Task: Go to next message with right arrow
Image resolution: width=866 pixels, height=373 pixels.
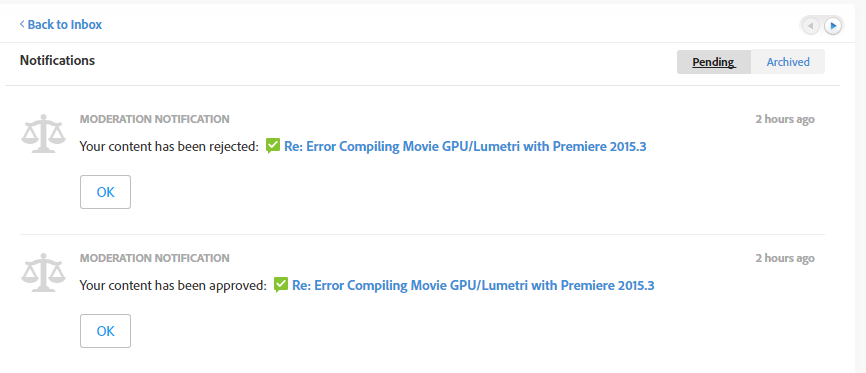Action: click(833, 26)
